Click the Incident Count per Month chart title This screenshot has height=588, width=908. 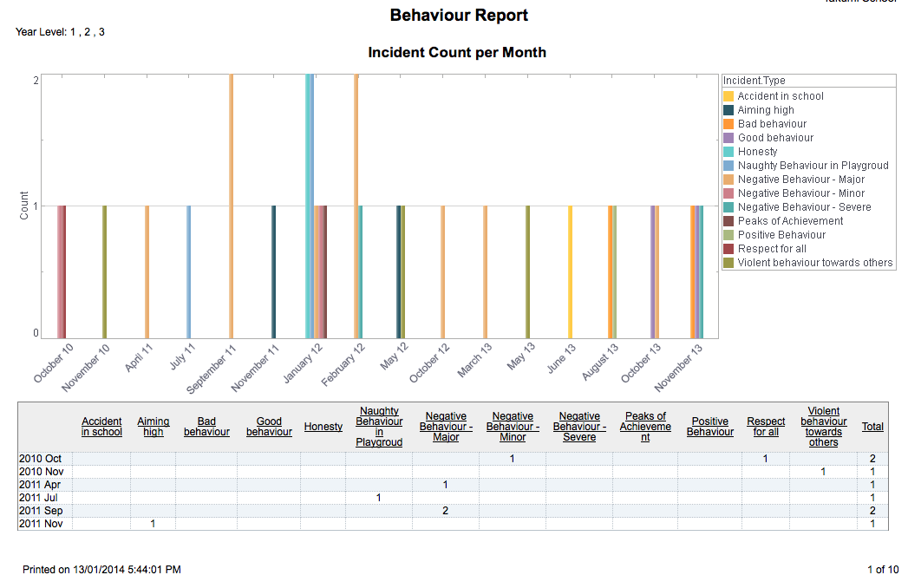click(457, 53)
